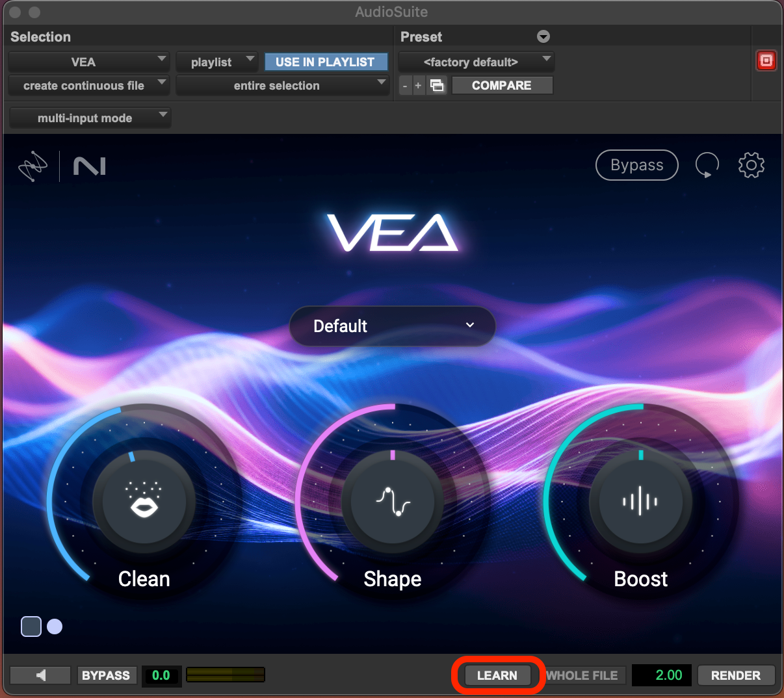The height and width of the screenshot is (698, 784).
Task: Click the COMPARE button
Action: [502, 86]
